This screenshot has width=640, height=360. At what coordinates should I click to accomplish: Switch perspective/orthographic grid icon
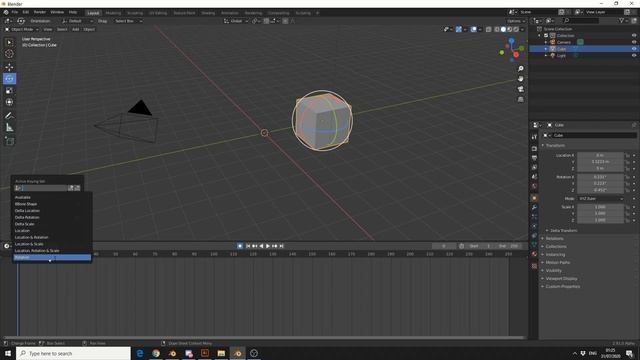(520, 99)
